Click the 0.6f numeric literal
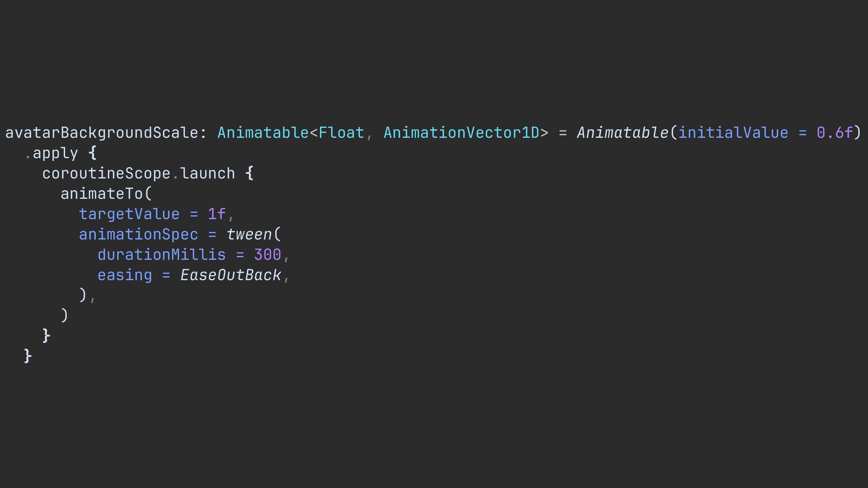868x488 pixels. 835,133
